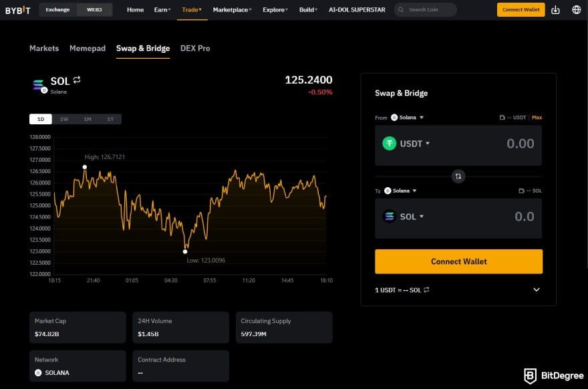Open the Explore dropdown menu
This screenshot has height=389, width=588.
point(275,10)
